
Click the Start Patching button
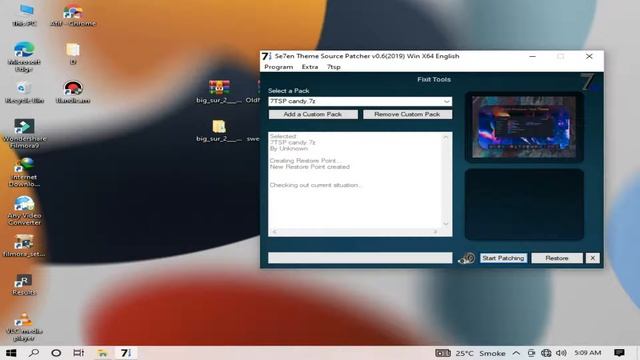(503, 258)
